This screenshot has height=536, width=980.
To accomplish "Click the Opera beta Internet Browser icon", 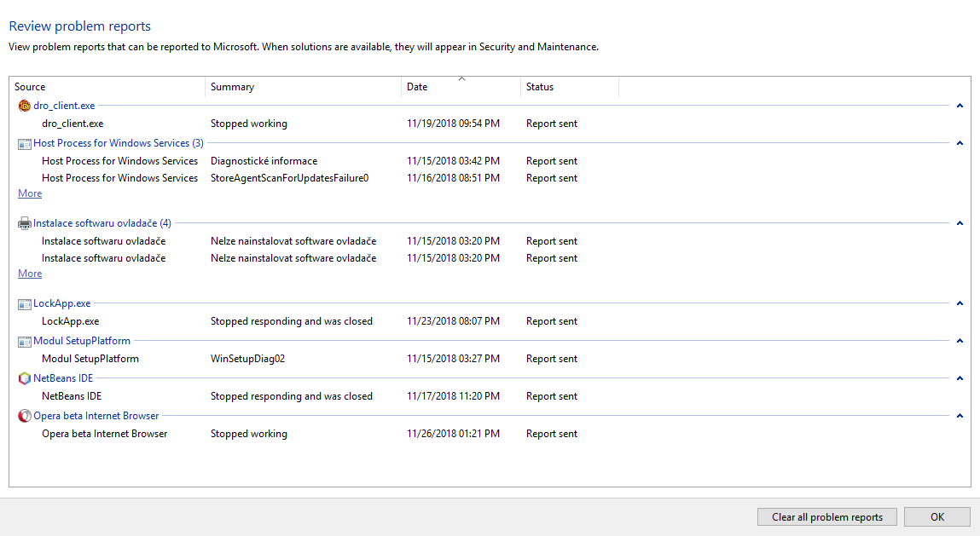I will [x=24, y=416].
